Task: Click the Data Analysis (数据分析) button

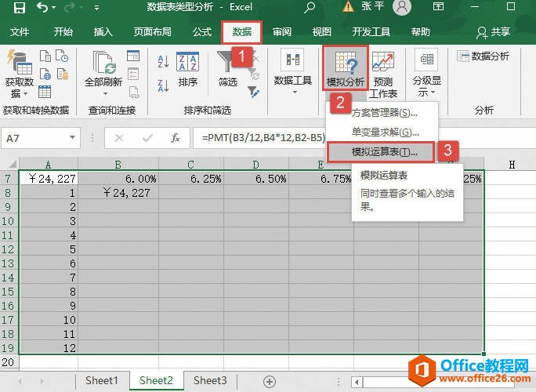Action: pos(483,56)
